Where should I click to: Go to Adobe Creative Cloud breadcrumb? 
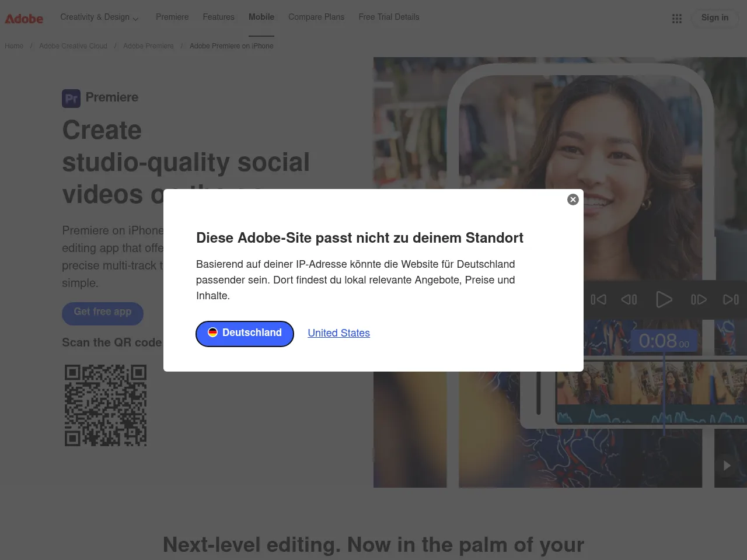click(73, 46)
